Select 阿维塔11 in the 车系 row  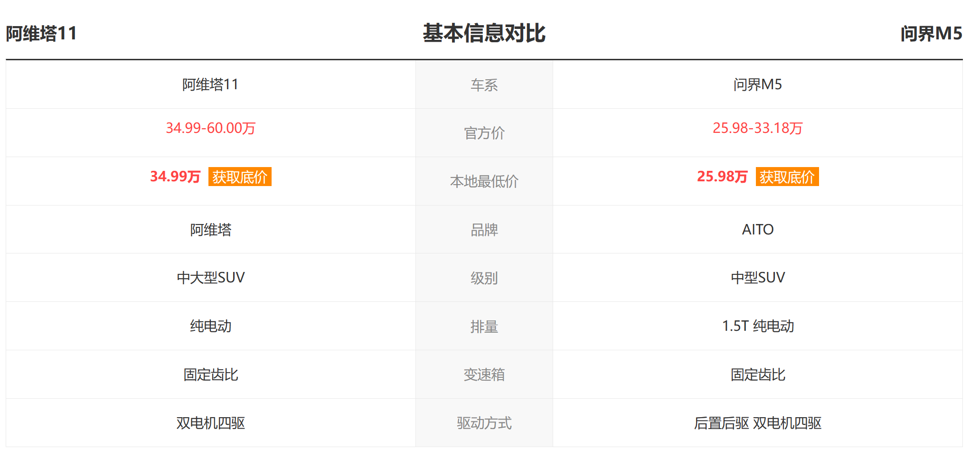pos(210,84)
